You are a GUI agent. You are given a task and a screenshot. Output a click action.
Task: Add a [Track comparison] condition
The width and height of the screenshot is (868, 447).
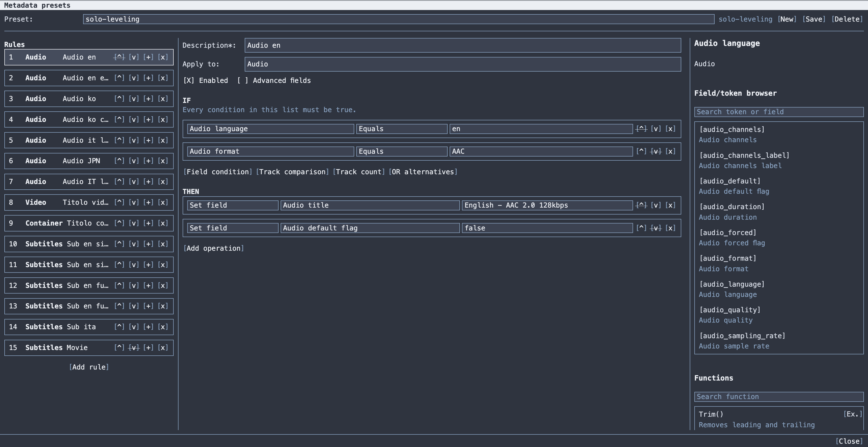coord(292,172)
